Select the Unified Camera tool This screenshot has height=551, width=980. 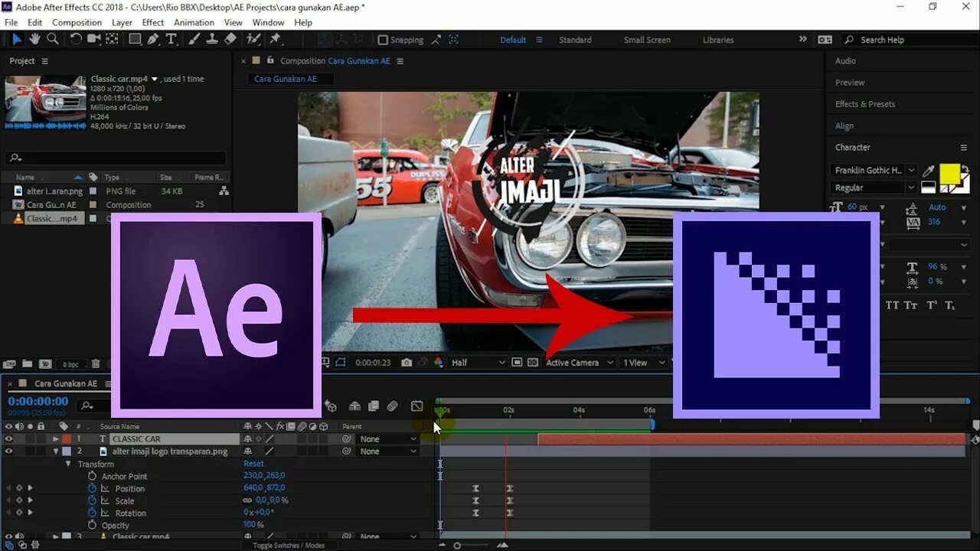[x=94, y=39]
